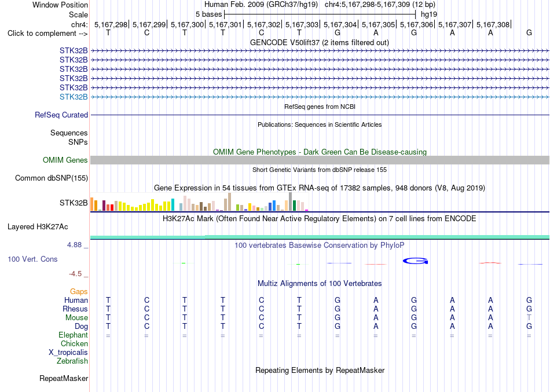Click 'Gene Expression in 54 tissues' GTEx title
Image resolution: width=550 pixels, height=392 pixels.
320,188
